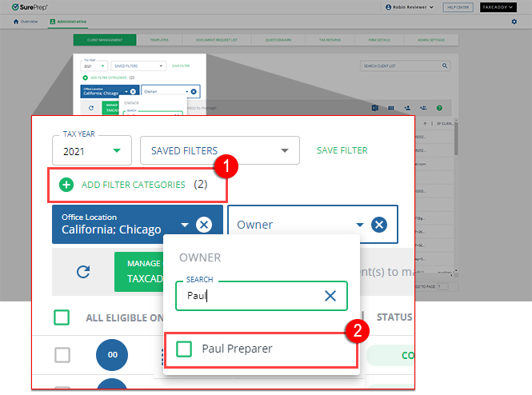The width and height of the screenshot is (532, 395).
Task: Check the checkbox beside the 00 client row
Action: tap(62, 355)
